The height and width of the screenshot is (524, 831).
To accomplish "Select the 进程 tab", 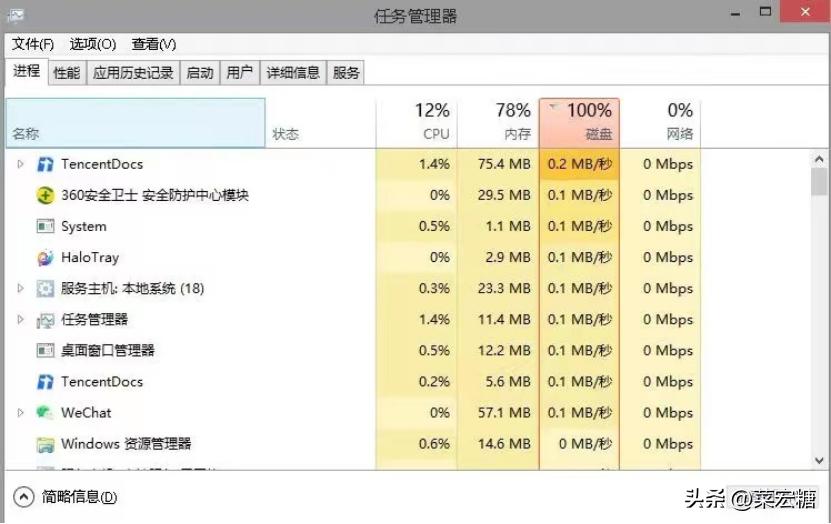I will 26,71.
